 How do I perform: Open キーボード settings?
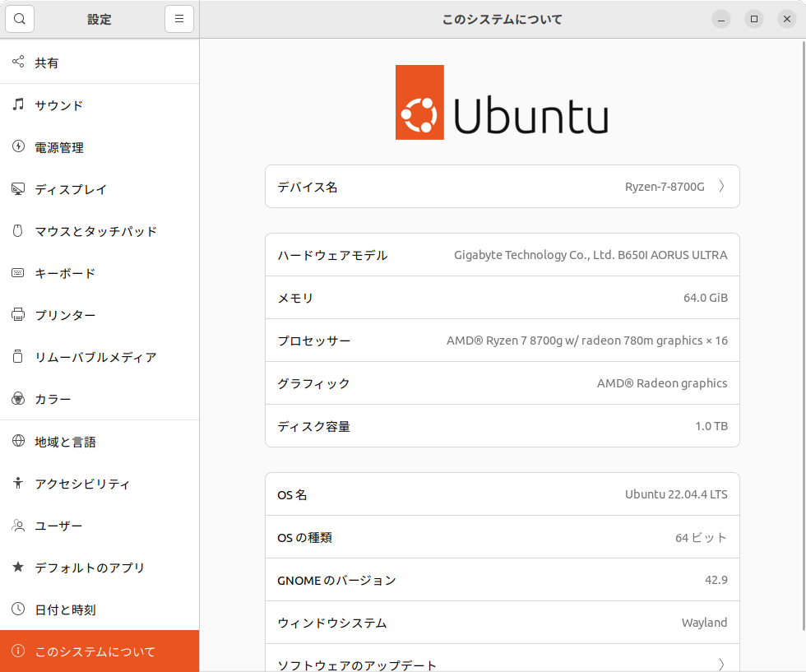100,273
